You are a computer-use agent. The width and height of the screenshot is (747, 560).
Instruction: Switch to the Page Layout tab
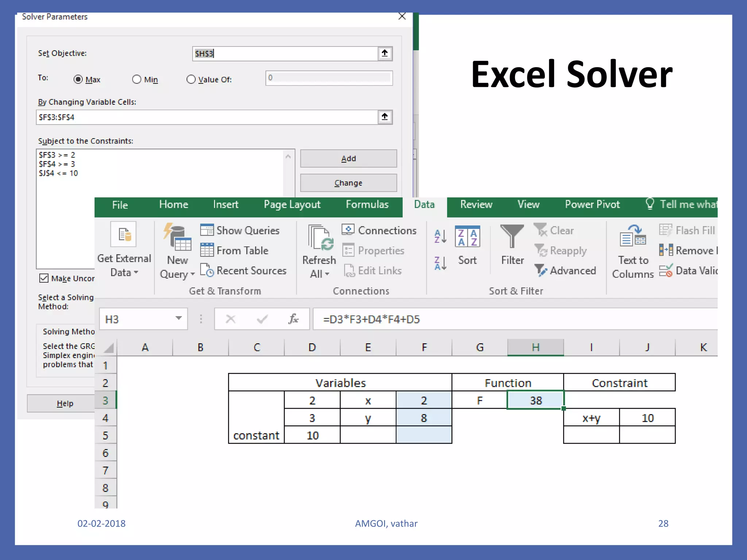coord(292,205)
